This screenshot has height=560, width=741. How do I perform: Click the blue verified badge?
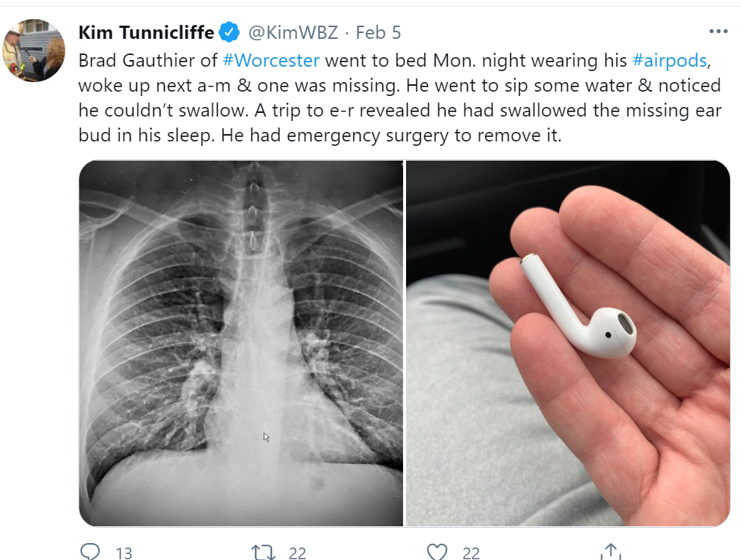point(229,32)
